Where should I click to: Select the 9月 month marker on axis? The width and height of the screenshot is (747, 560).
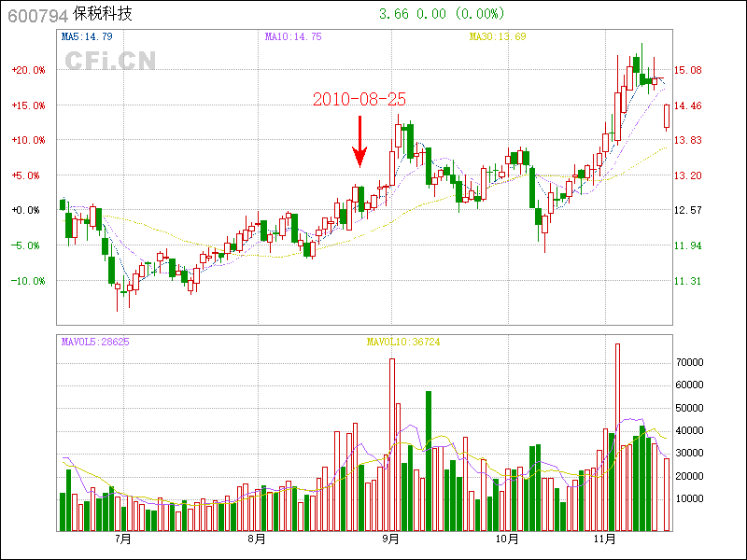pyautogui.click(x=391, y=539)
